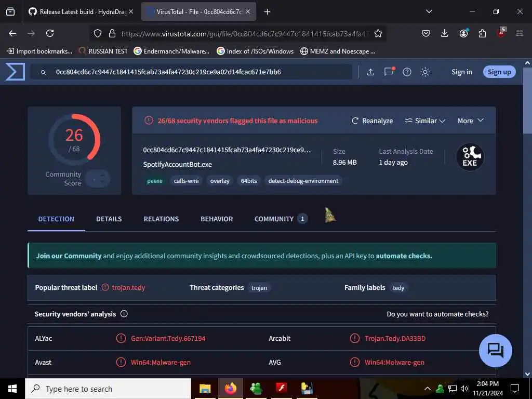Open File Explorer from the taskbar
532x399 pixels.
point(205,389)
